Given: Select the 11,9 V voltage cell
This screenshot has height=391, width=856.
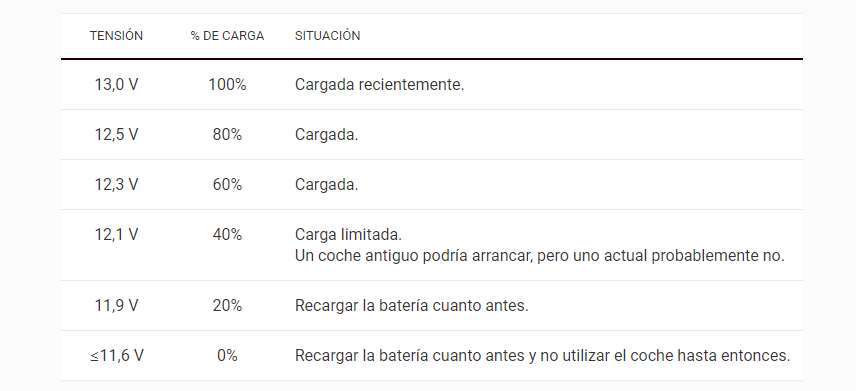Looking at the screenshot, I should [x=116, y=305].
